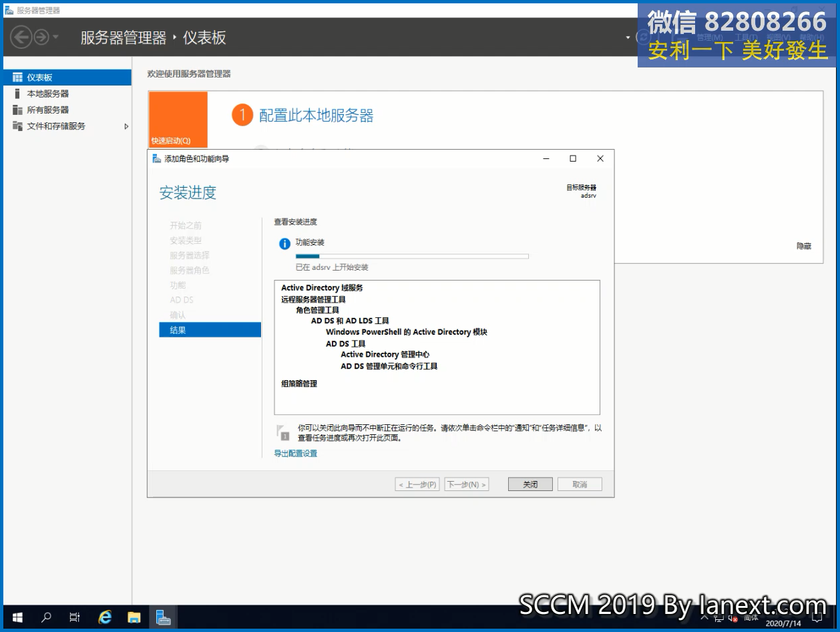Select 本地服务器 in the left sidebar
The height and width of the screenshot is (632, 840).
click(67, 94)
